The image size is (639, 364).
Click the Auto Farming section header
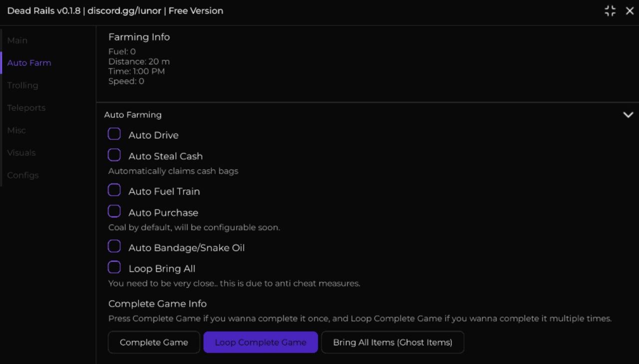coord(133,115)
